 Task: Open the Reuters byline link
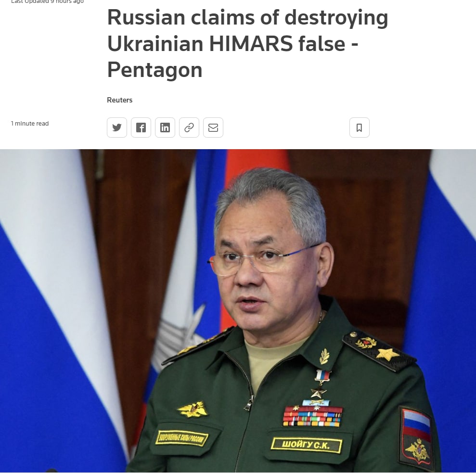[x=120, y=100]
